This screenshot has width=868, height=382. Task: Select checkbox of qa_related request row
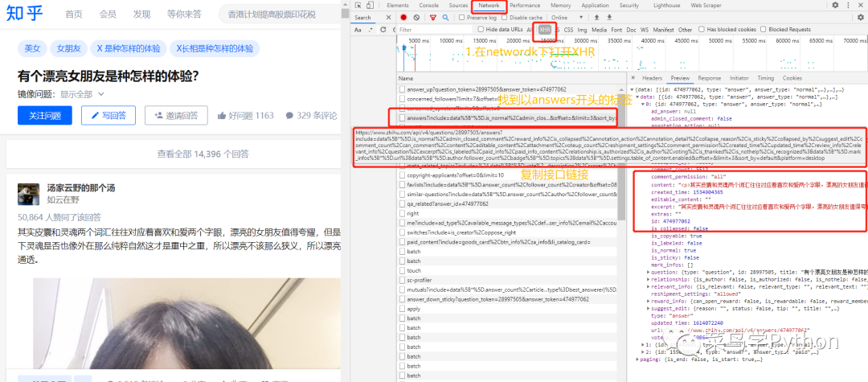tap(402, 203)
